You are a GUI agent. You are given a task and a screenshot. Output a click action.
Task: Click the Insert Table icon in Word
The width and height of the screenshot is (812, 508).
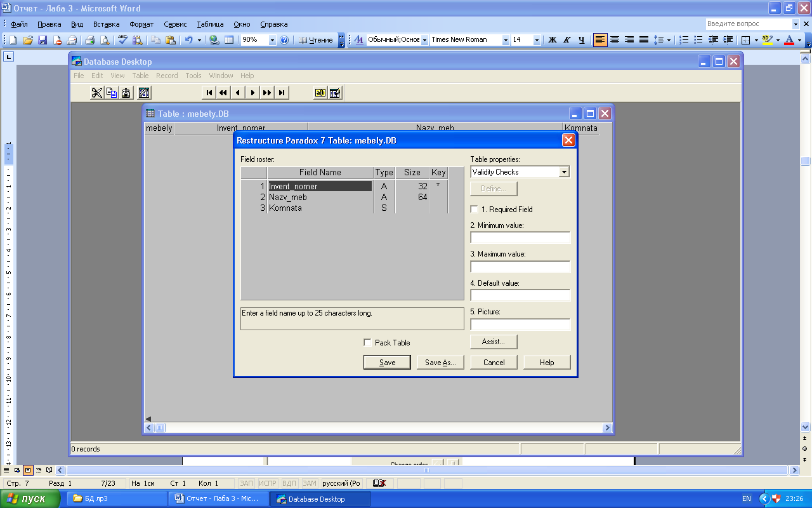tap(229, 40)
